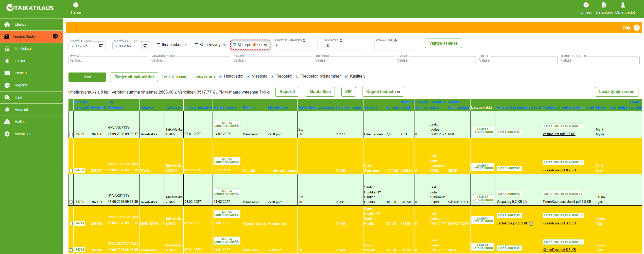
Task: Open Ohjeet help icon in header
Action: 586,5
